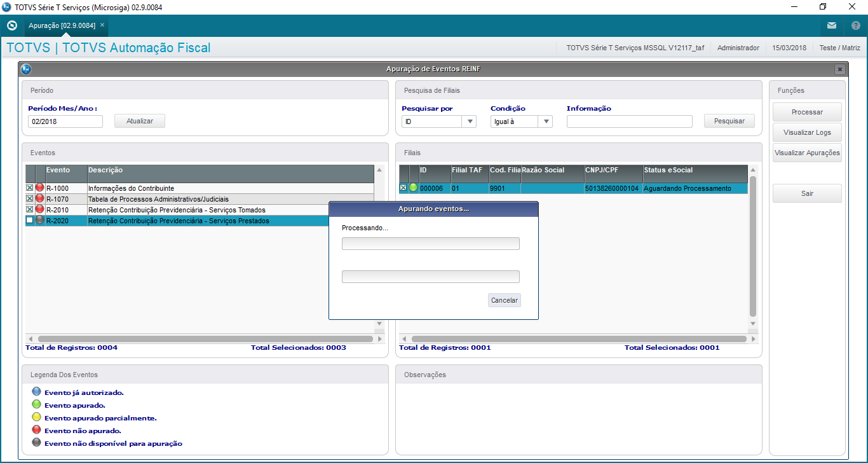Switch to the Apuração [02.9.0084] tab
The width and height of the screenshot is (868, 463).
click(x=62, y=25)
